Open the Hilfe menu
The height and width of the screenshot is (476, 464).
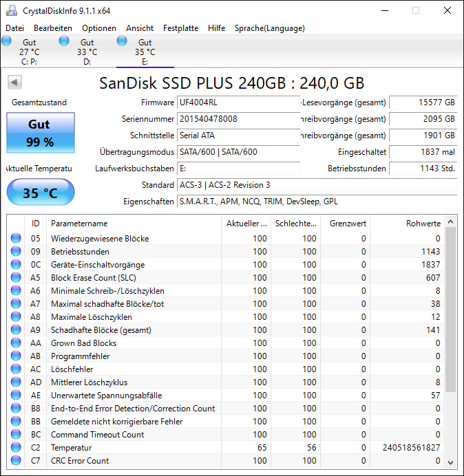click(x=216, y=28)
